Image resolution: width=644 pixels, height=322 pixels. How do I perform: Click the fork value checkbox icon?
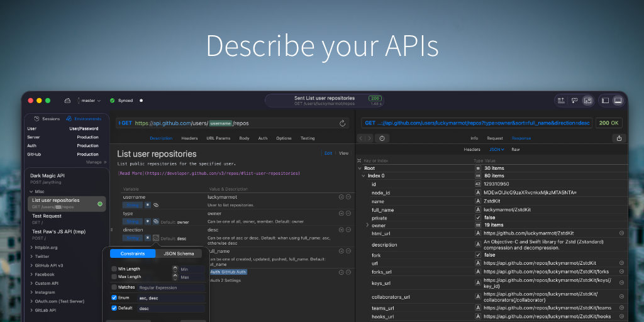478,255
